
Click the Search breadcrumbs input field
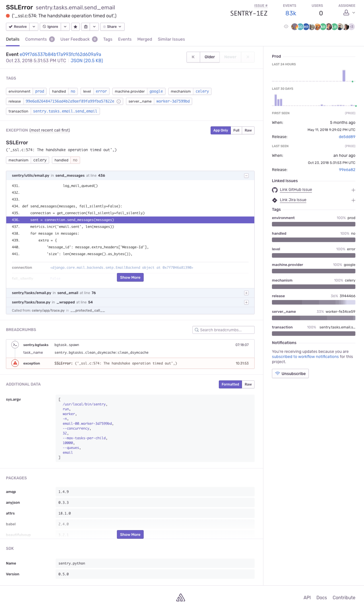point(223,330)
